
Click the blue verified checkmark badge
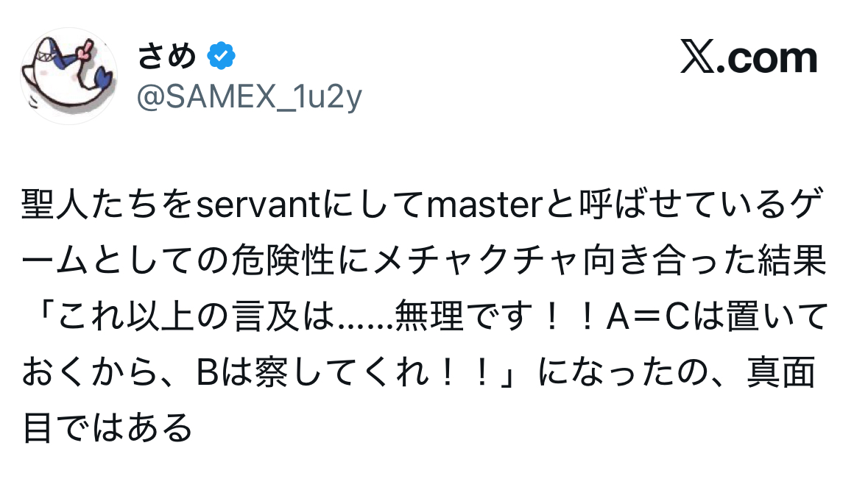point(221,56)
